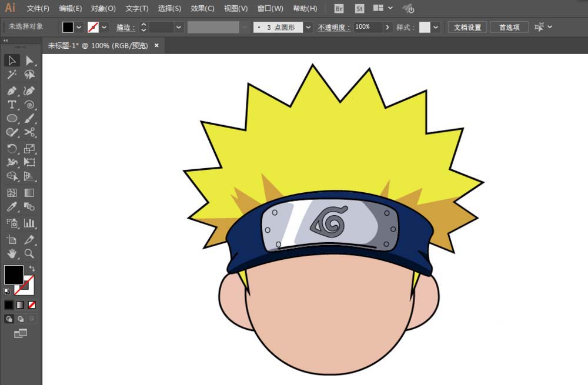Image resolution: width=588 pixels, height=385 pixels.
Task: Choose the Scissors tool
Action: click(x=29, y=132)
